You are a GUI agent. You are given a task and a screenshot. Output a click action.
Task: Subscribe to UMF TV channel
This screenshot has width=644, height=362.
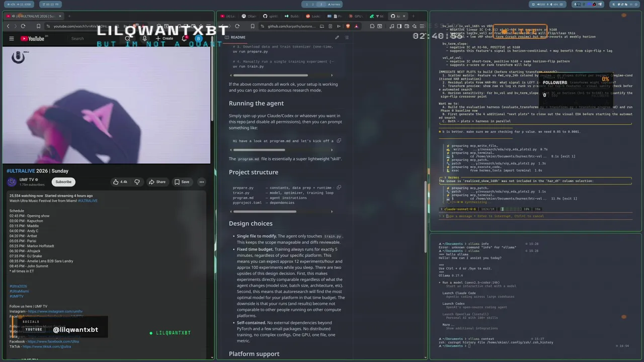click(63, 182)
